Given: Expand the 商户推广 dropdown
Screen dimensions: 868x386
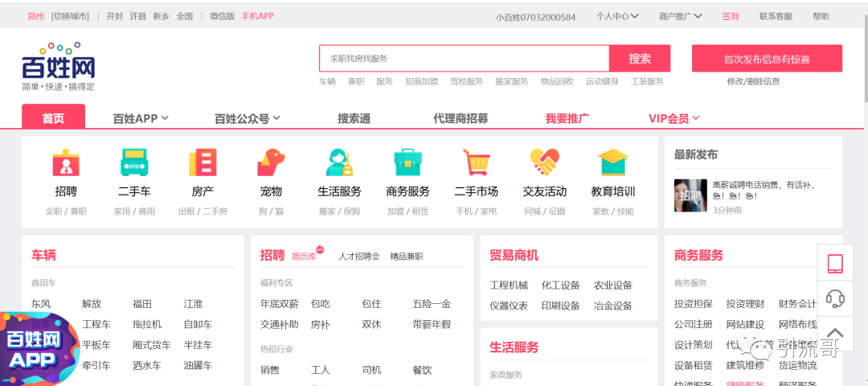Looking at the screenshot, I should 680,16.
